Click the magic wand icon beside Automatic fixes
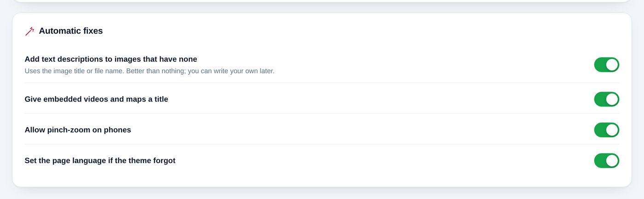This screenshot has height=199, width=644. tap(30, 31)
